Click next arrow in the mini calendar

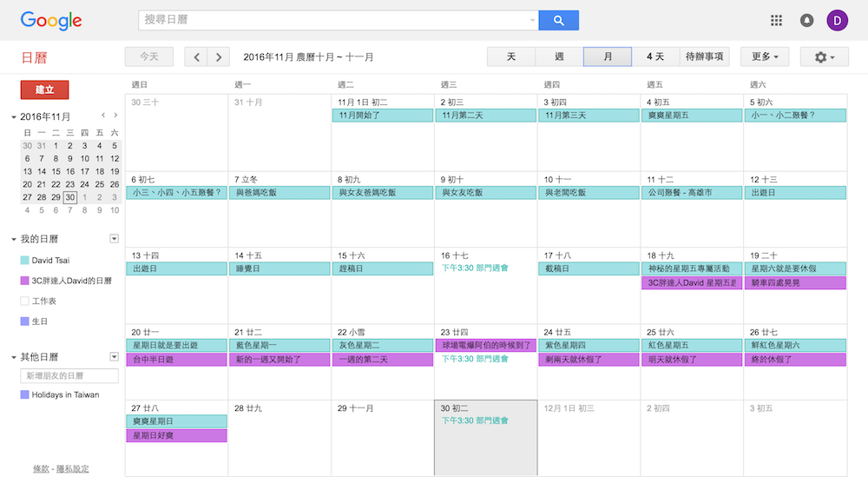[115, 116]
